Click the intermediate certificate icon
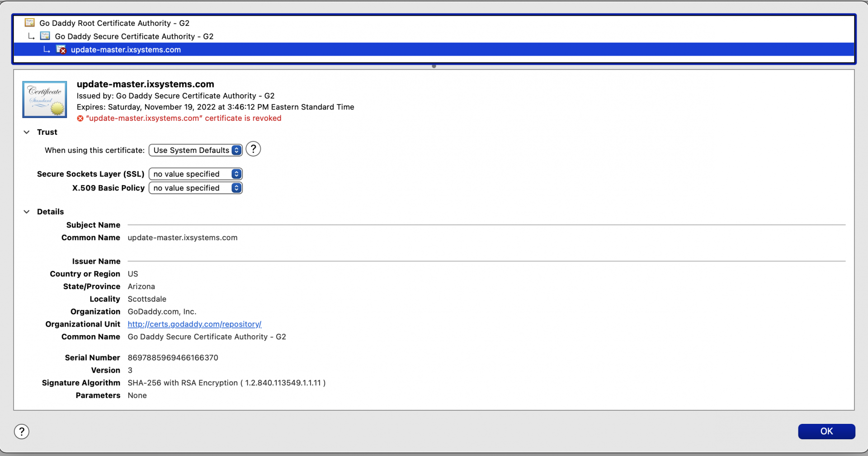Screen dimensions: 868x456 [45, 36]
